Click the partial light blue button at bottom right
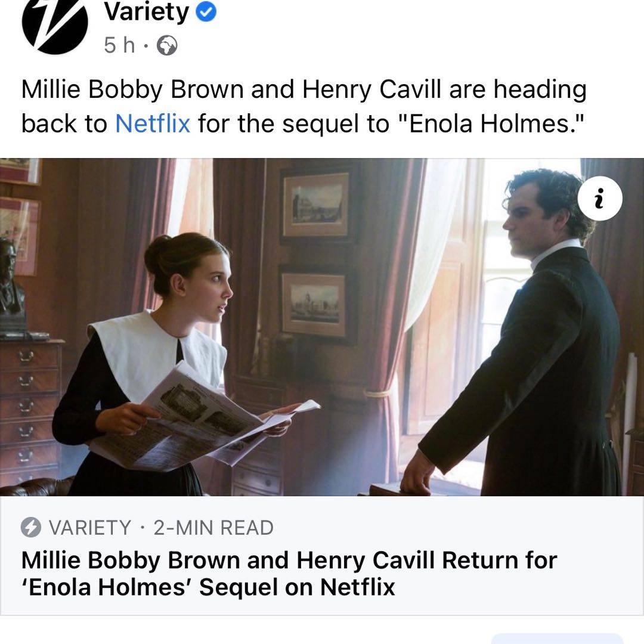Image resolution: width=644 pixels, height=644 pixels. point(557,639)
